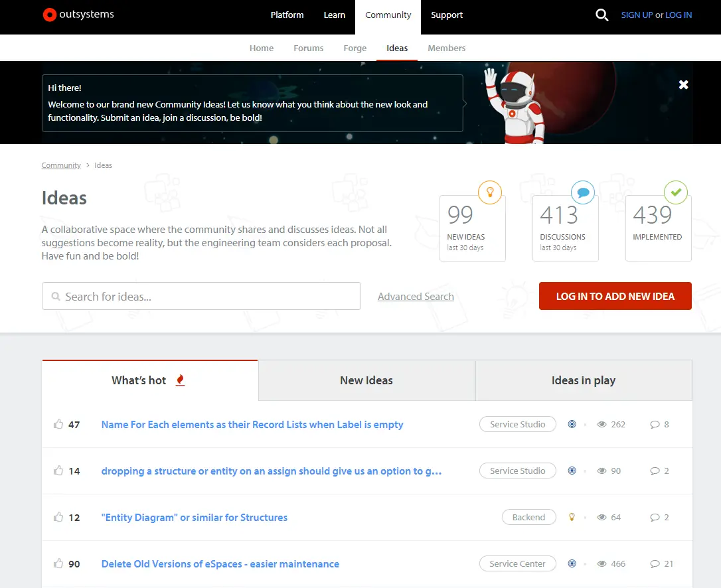Like the "Entity Diagram" idea with thumbs-up

tap(58, 517)
